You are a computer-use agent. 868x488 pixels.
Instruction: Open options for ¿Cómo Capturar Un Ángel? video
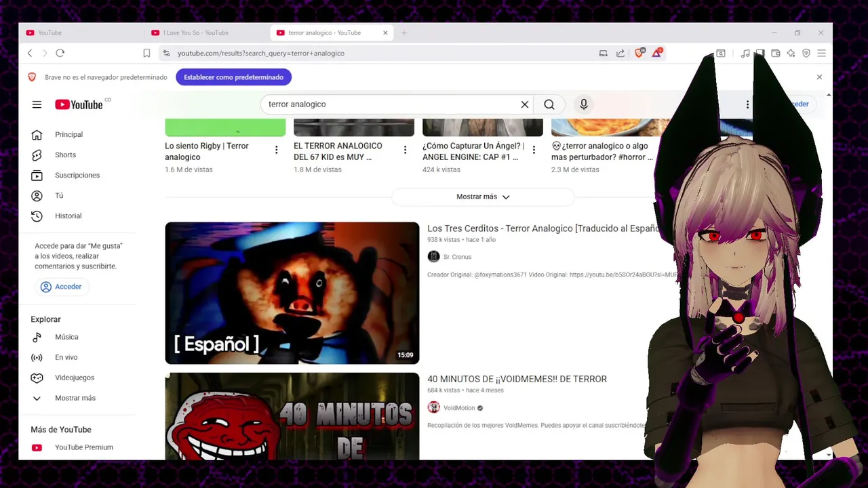pos(534,150)
